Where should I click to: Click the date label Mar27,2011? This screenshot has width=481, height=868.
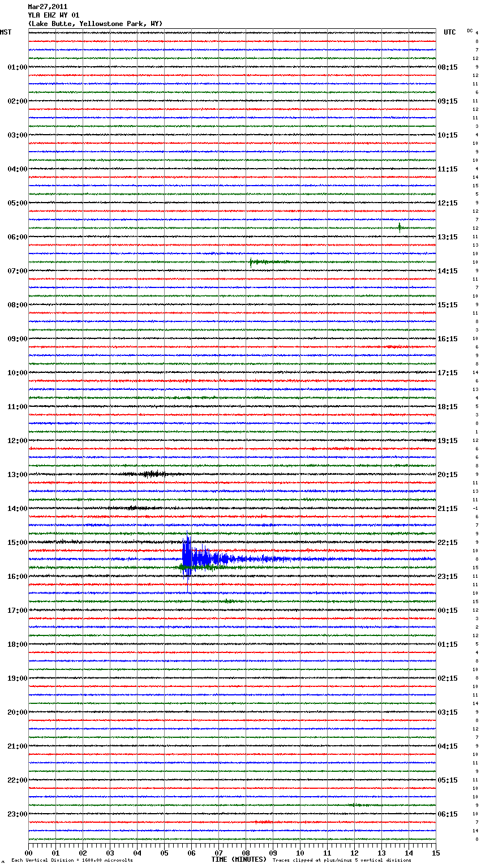(48, 7)
